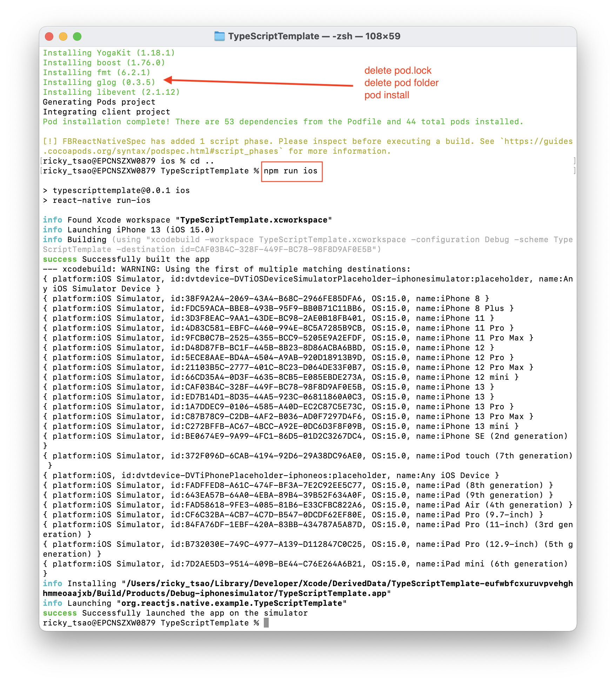The width and height of the screenshot is (616, 683).
Task: Click the row ending 'name:iPhone 12 }'
Action: [268, 347]
